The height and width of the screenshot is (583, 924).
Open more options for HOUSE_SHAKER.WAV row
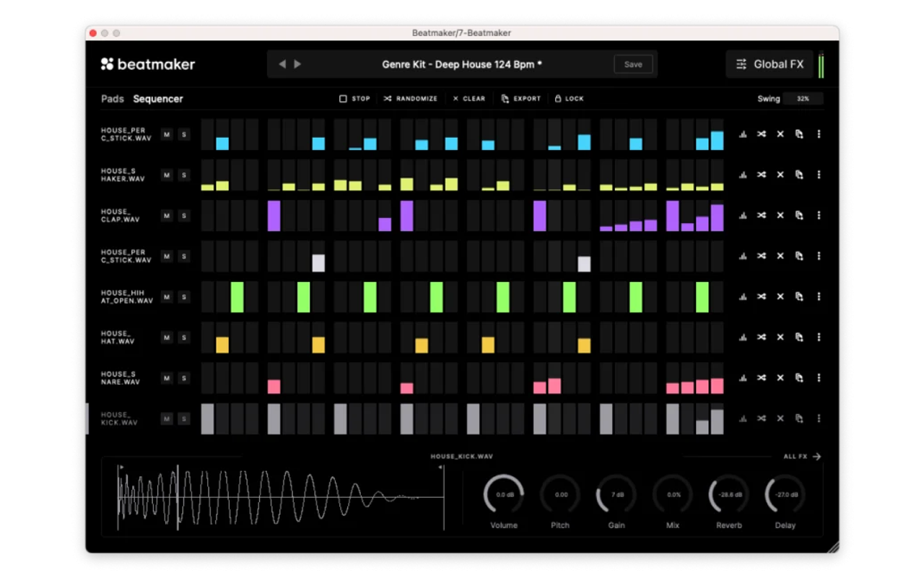819,175
